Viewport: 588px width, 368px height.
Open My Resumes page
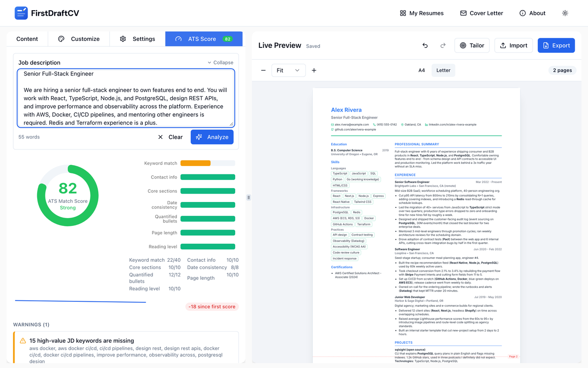pos(422,13)
